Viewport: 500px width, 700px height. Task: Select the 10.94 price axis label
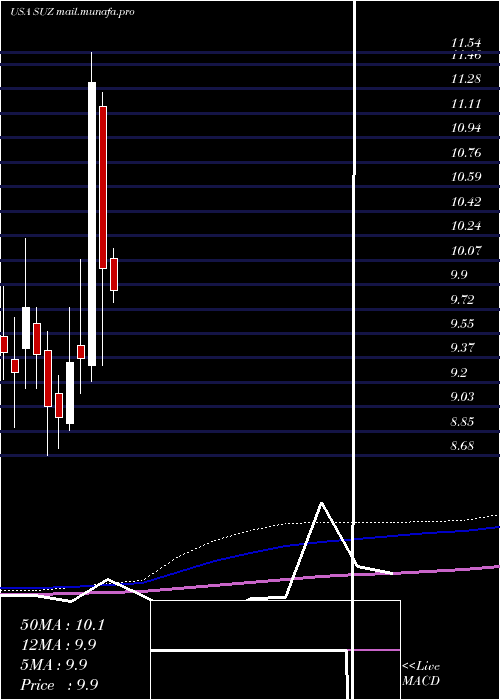tap(466, 128)
